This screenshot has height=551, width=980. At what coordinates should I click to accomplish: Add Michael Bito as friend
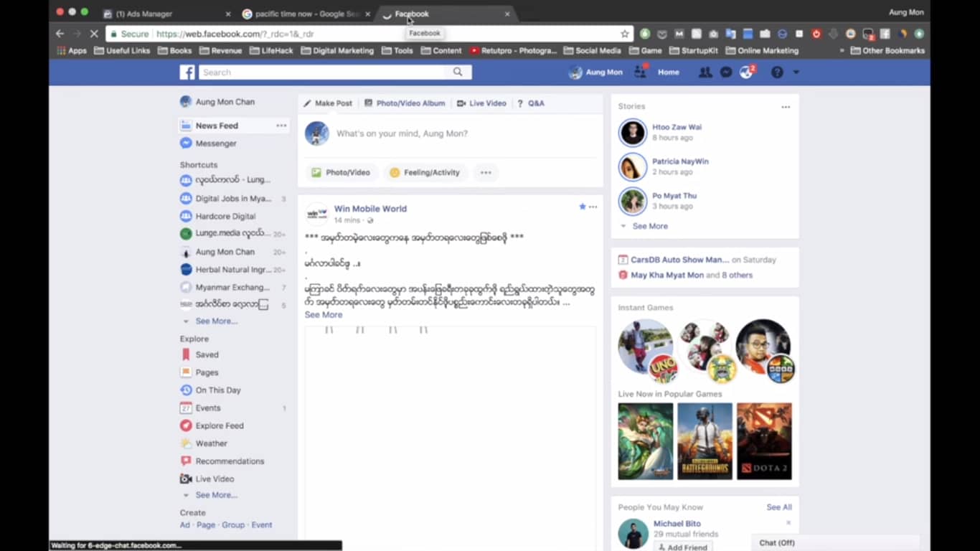682,547
